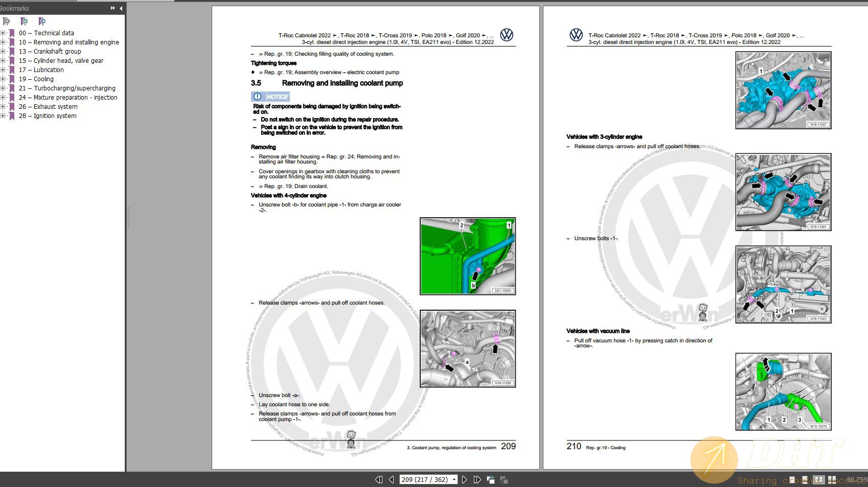
Task: Open bookmark 28 – Ignition system
Action: click(48, 116)
